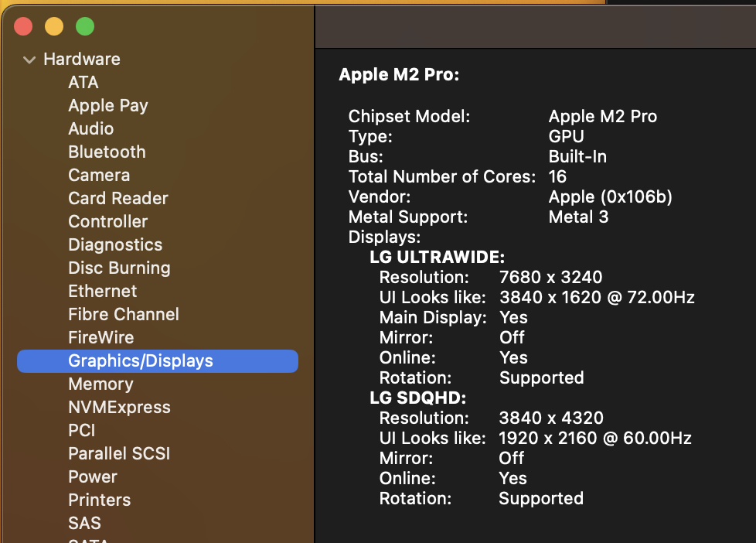
Task: Click the green full screen button
Action: 85,26
